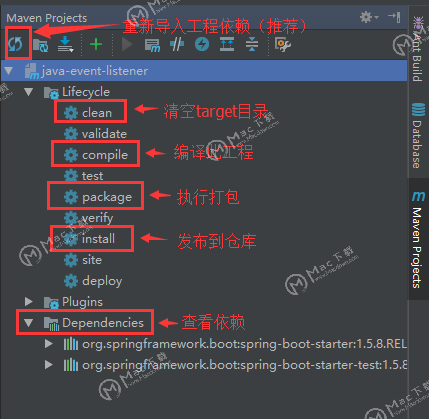
Task: Open the gear options dropdown in header
Action: point(369,17)
